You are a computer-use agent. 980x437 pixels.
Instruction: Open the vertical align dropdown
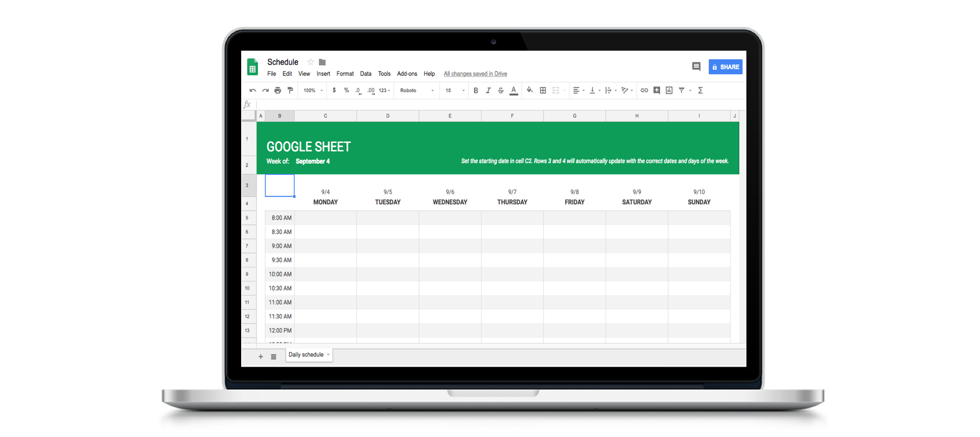[595, 91]
